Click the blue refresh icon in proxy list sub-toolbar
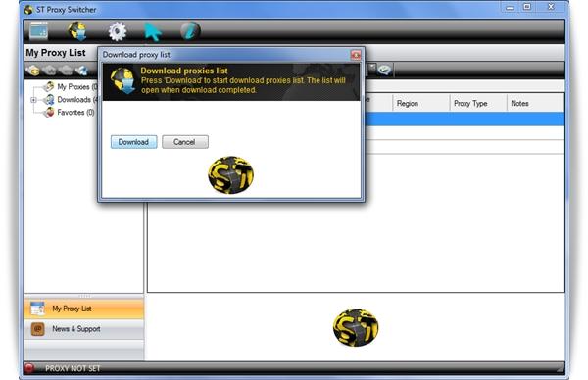The height and width of the screenshot is (380, 588). tap(81, 71)
